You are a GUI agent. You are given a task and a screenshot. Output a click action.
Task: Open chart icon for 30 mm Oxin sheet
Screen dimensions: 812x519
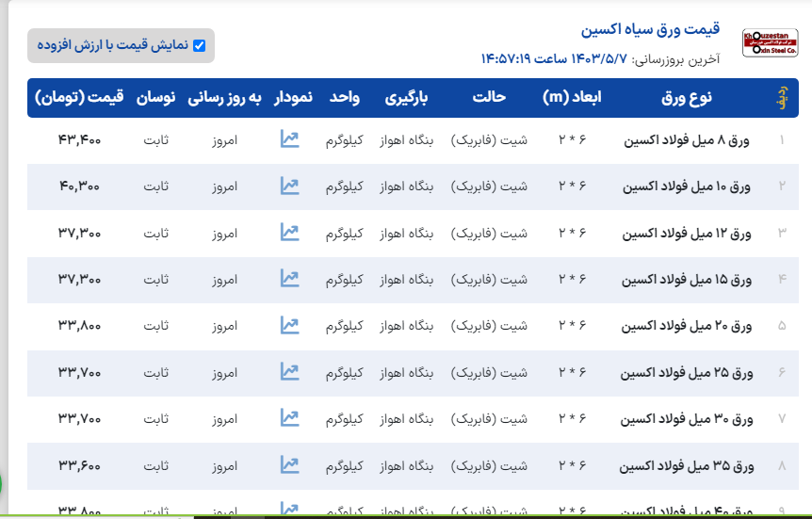point(289,417)
